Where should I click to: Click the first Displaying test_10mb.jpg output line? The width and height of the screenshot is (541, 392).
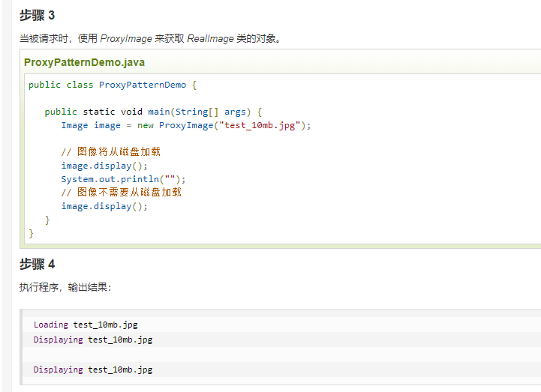point(93,340)
